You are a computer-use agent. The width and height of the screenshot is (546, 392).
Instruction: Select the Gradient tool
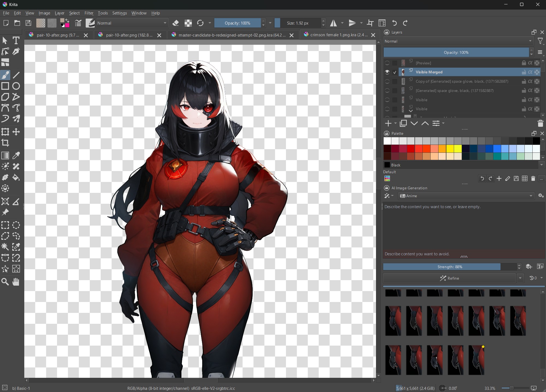pyautogui.click(x=5, y=155)
